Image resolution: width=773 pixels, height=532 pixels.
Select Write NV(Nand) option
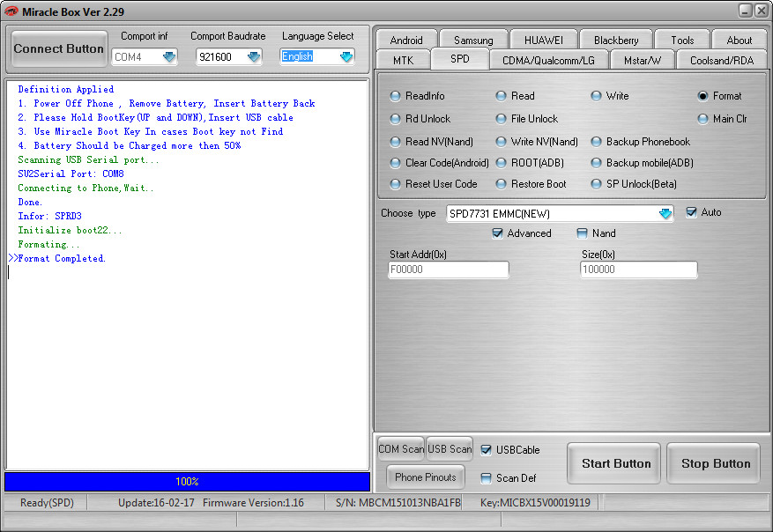coord(537,142)
